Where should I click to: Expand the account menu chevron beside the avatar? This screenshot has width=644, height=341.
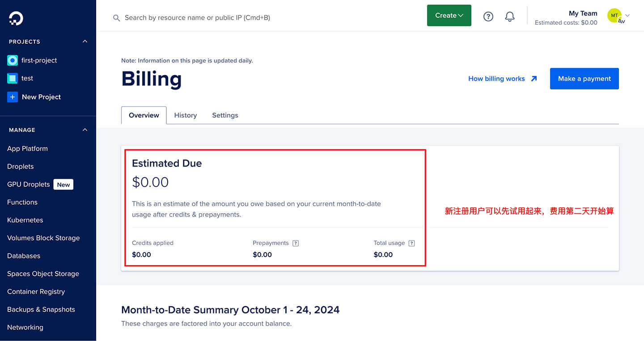tap(627, 16)
